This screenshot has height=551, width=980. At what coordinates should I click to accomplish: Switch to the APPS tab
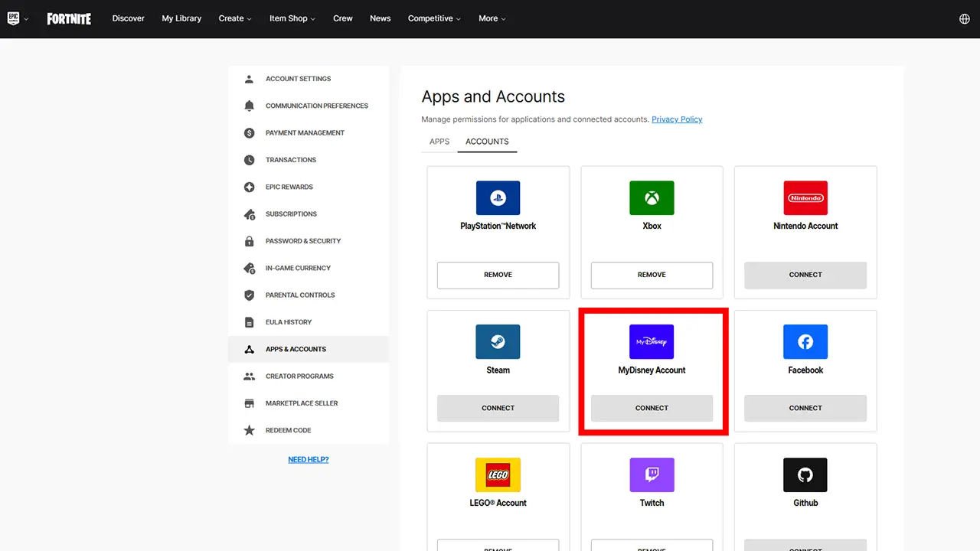pos(439,142)
